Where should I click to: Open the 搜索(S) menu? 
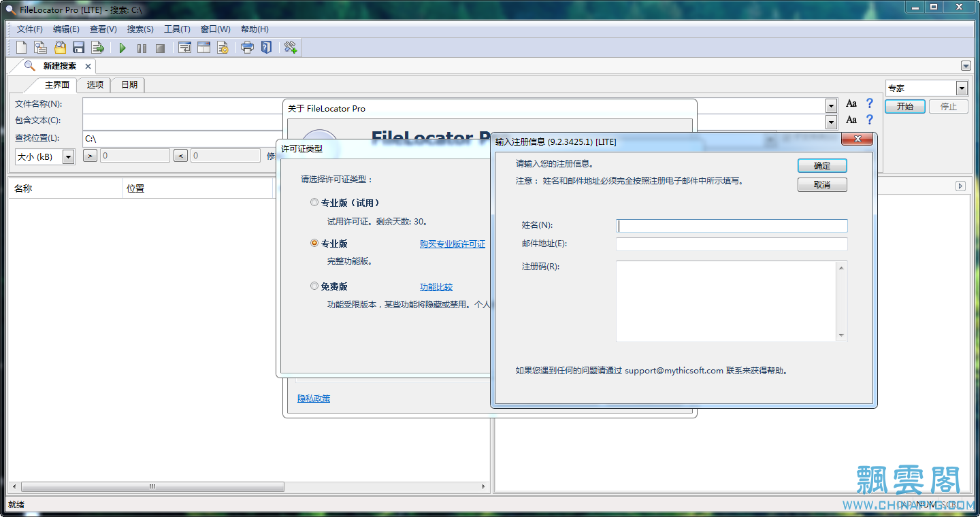140,29
